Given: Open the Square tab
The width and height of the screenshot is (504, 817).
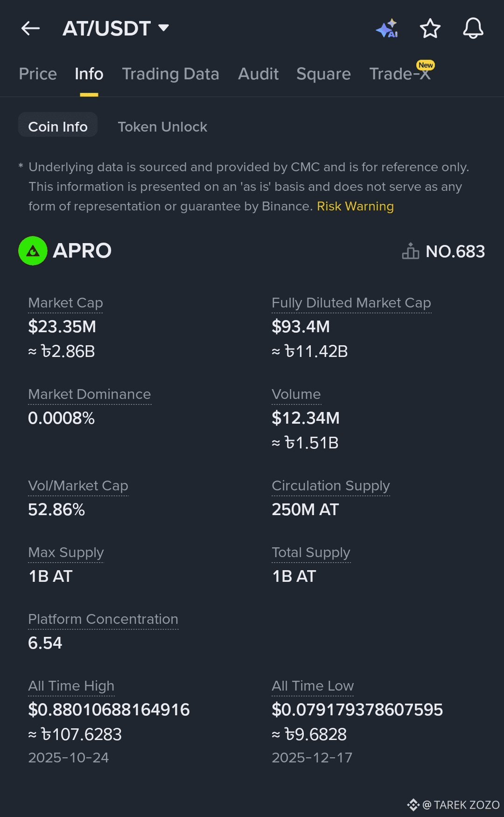Looking at the screenshot, I should click(x=323, y=74).
